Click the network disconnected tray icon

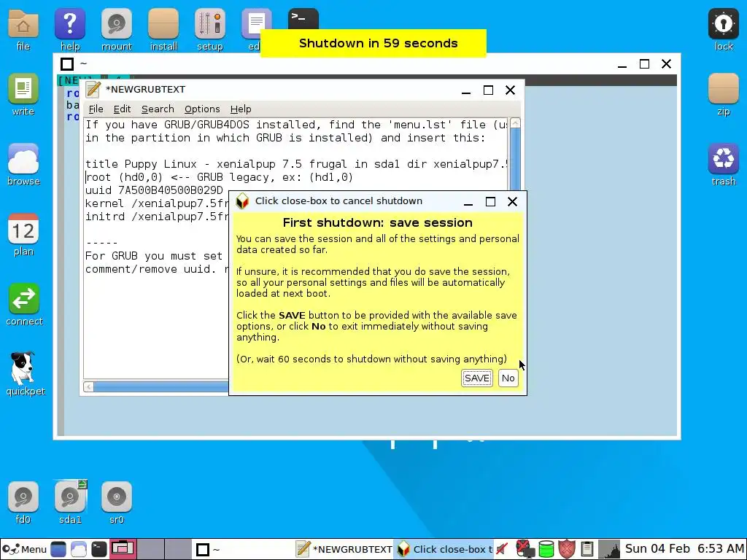[x=525, y=550]
